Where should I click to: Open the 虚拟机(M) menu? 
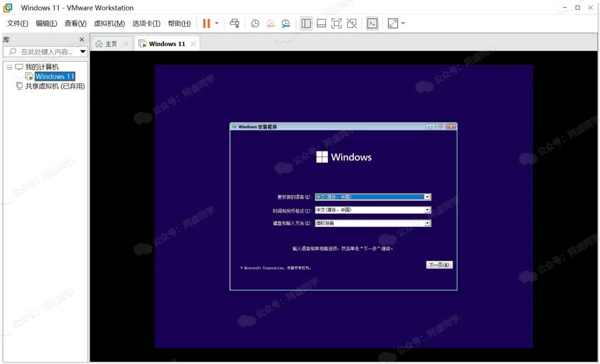pos(109,23)
